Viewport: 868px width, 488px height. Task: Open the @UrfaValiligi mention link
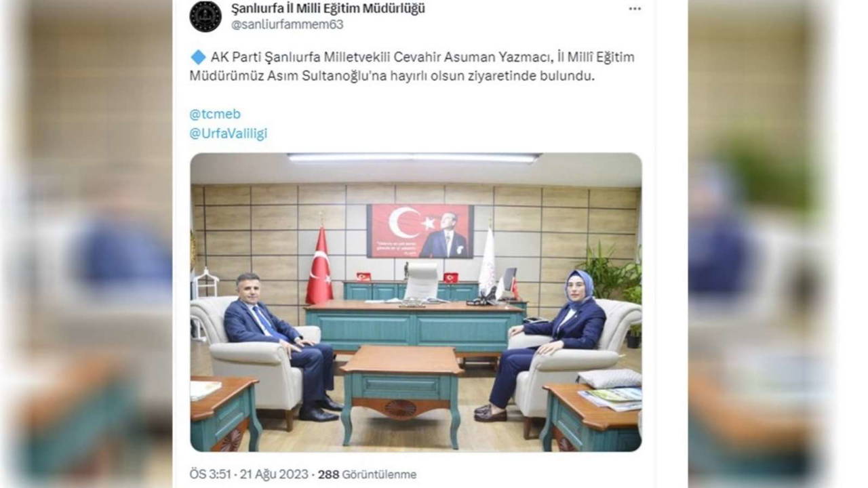[x=229, y=134]
